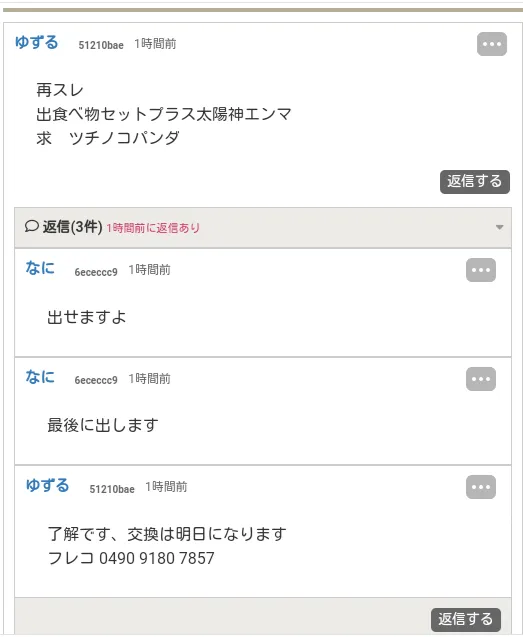Open options menu for the 最後に出します reply
523x637 pixels.
point(481,379)
